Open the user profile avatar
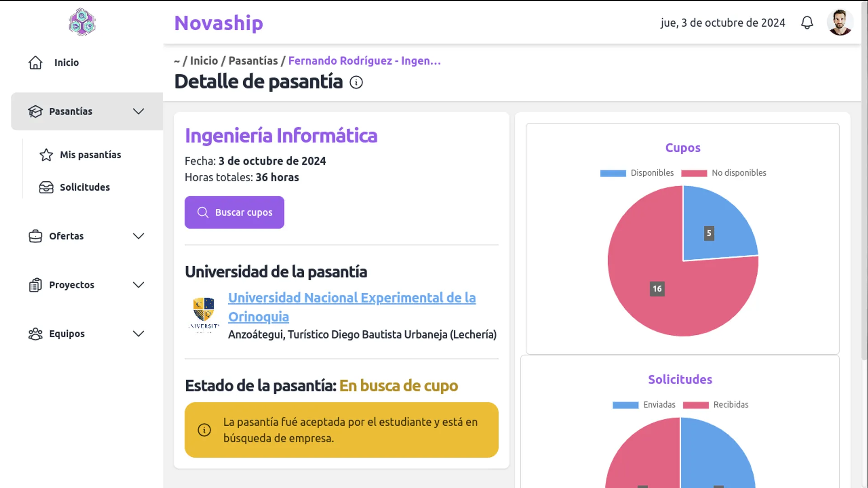This screenshot has height=488, width=868. (840, 22)
